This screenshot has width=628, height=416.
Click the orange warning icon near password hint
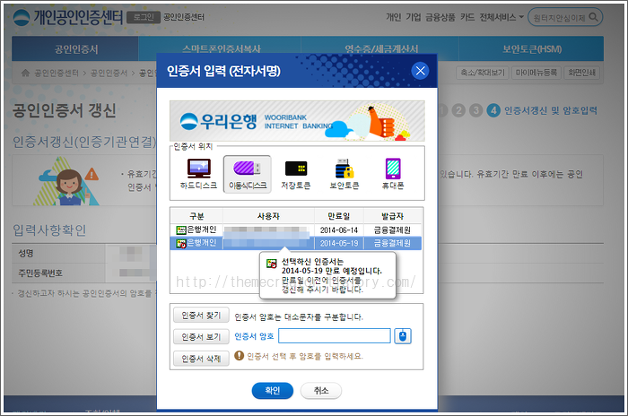point(239,355)
